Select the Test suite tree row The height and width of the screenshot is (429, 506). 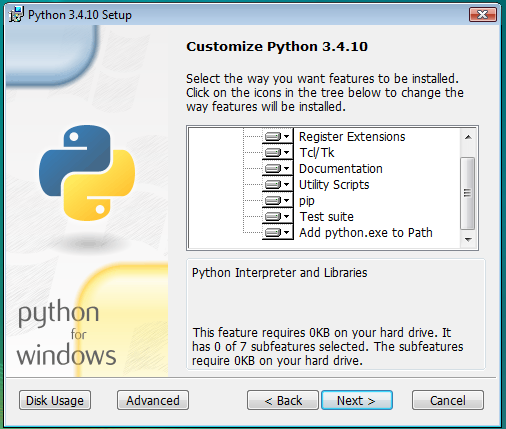pyautogui.click(x=326, y=217)
